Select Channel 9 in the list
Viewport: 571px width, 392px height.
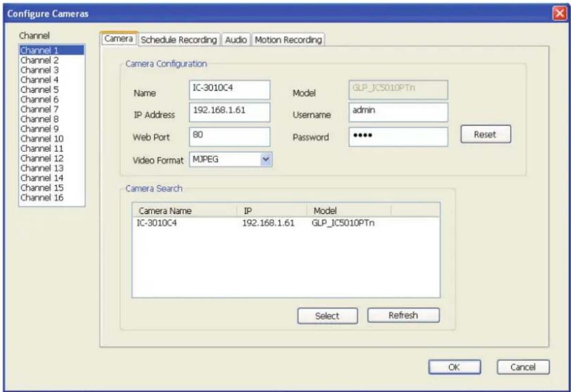pyautogui.click(x=52, y=129)
